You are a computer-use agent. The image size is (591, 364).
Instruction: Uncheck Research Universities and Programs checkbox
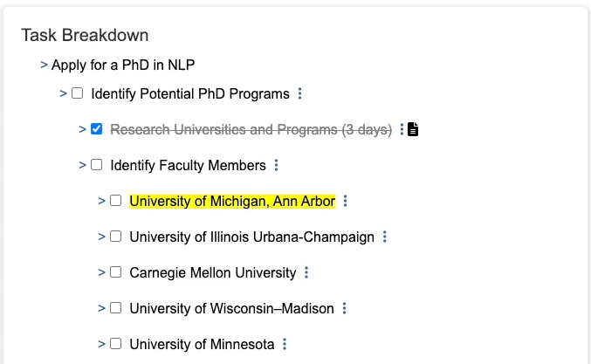[x=97, y=129]
